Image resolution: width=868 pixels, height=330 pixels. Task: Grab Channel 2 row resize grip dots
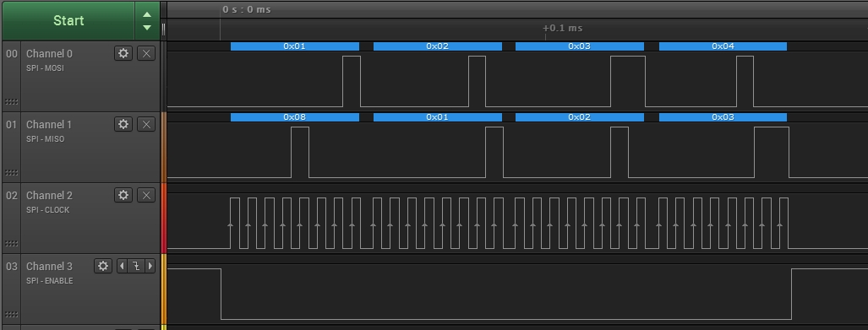click(11, 243)
